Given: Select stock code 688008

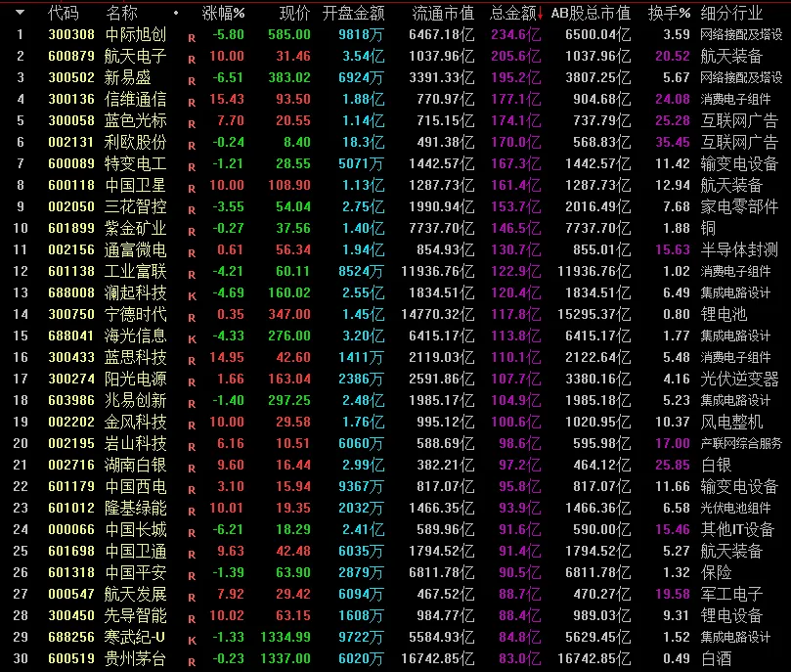Looking at the screenshot, I should pos(71,292).
